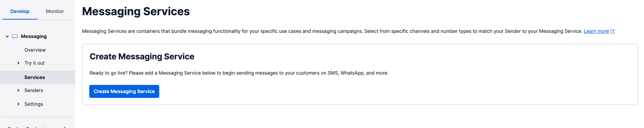
Task: Click the Messaging Services description paragraph
Action: (332, 31)
